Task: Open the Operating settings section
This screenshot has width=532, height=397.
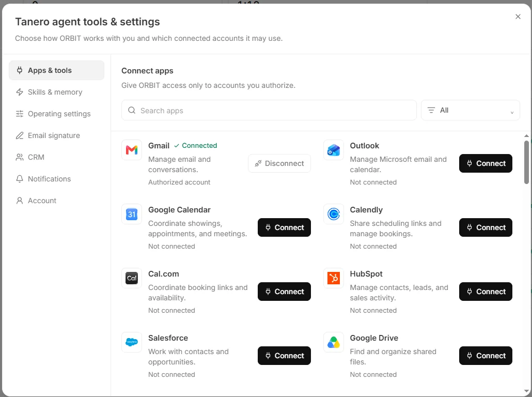Action: point(56,114)
